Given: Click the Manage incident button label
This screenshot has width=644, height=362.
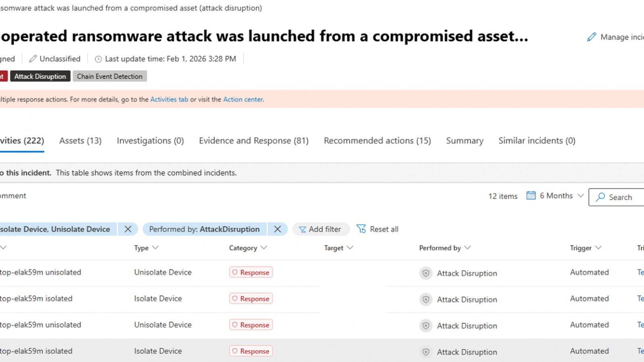Looking at the screenshot, I should [x=622, y=37].
